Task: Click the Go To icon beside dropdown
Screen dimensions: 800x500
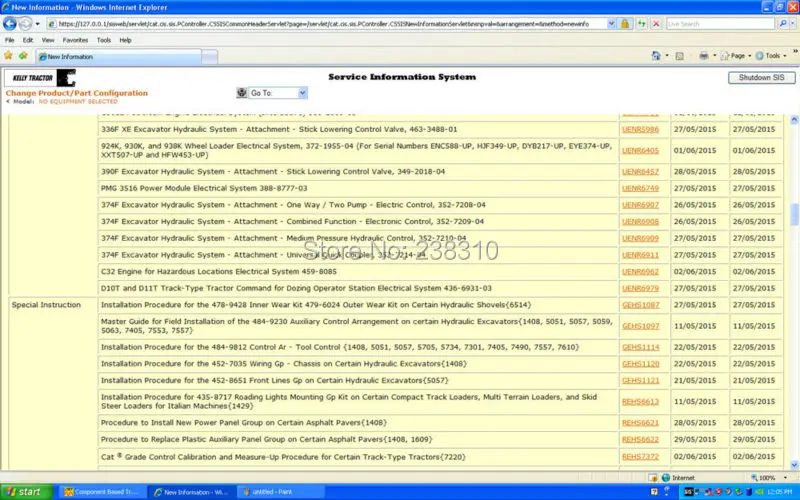Action: click(x=242, y=93)
